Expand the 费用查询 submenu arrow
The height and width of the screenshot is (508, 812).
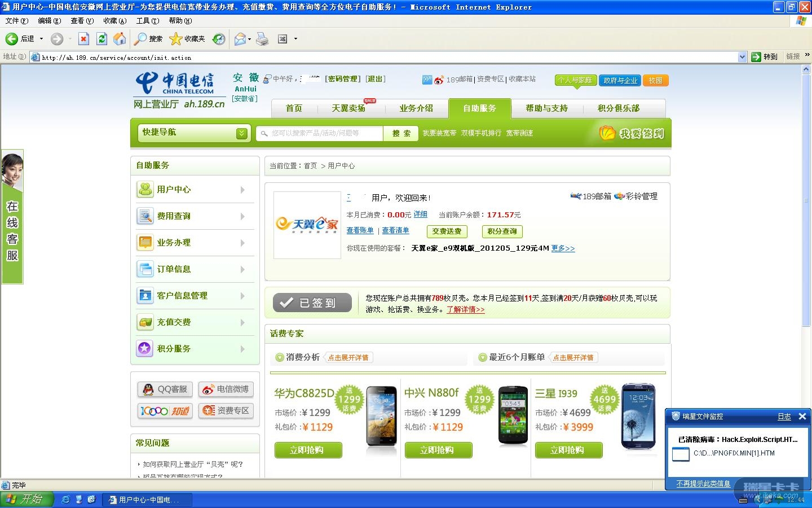242,216
